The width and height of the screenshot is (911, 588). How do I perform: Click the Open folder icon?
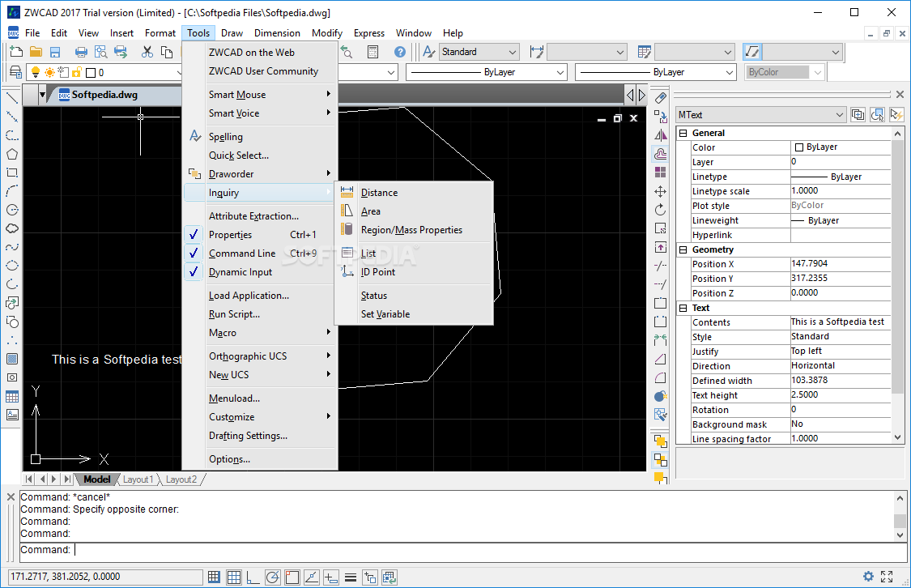[x=36, y=52]
